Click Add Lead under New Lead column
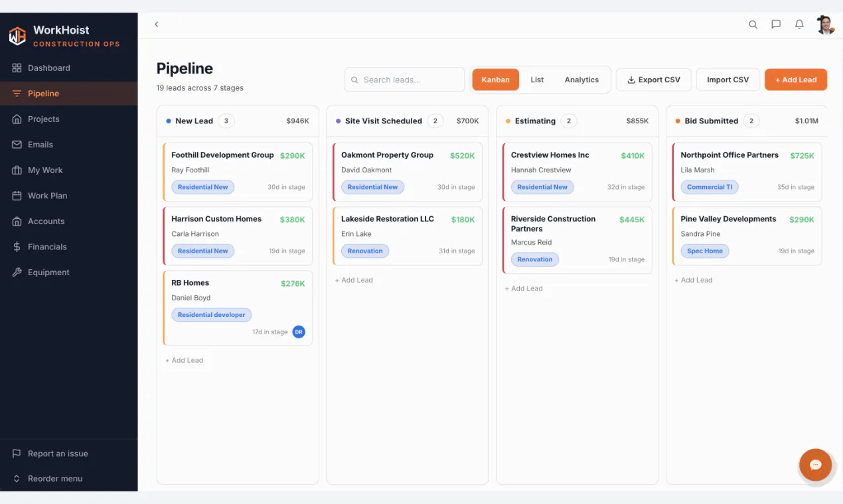Image resolution: width=843 pixels, height=504 pixels. tap(185, 360)
